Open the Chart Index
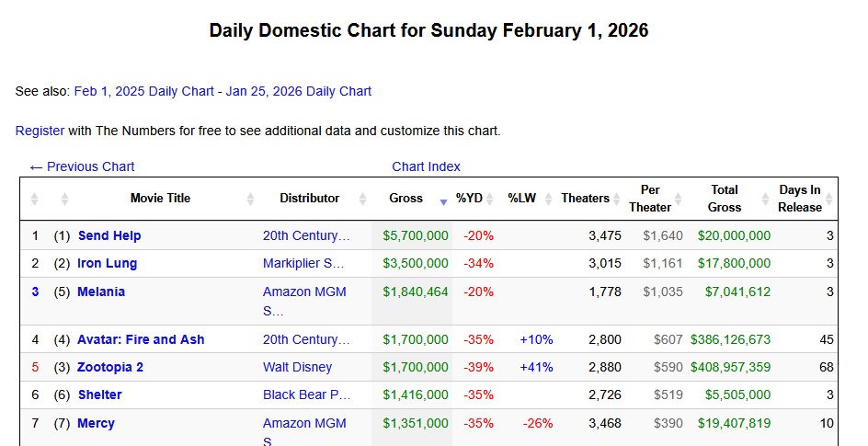 pos(426,166)
